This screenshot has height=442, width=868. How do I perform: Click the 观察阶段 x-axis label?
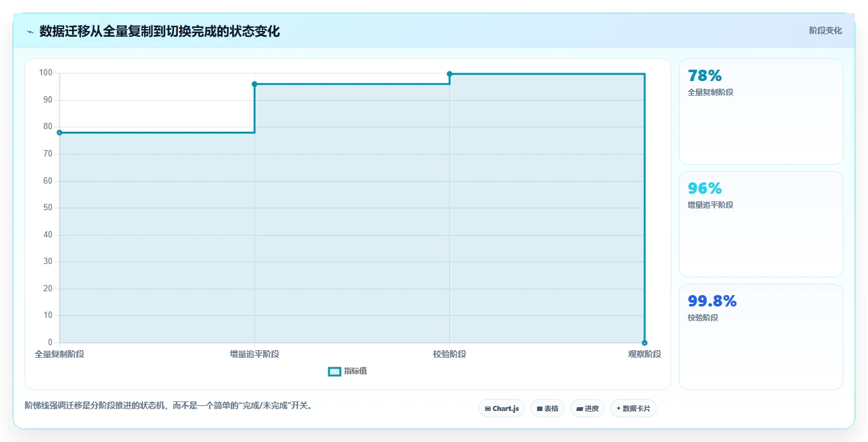click(x=644, y=354)
